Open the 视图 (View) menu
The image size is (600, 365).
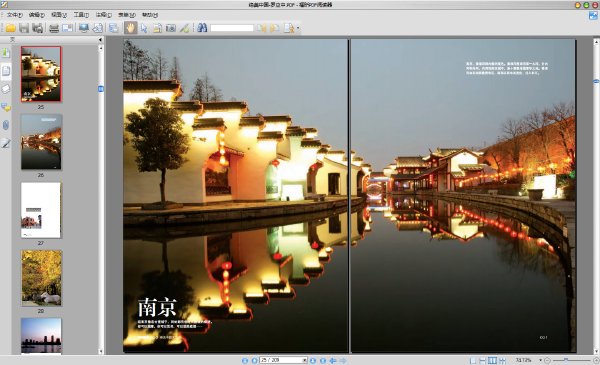pos(59,15)
